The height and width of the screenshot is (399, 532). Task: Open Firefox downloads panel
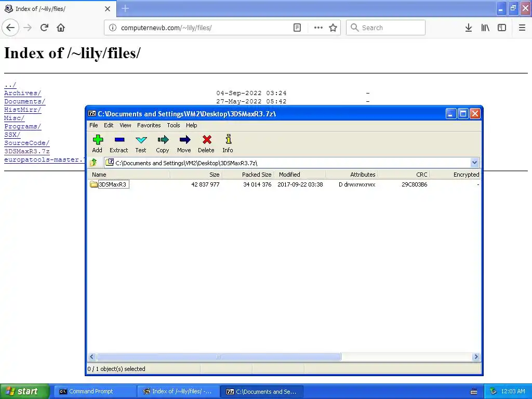tap(469, 28)
